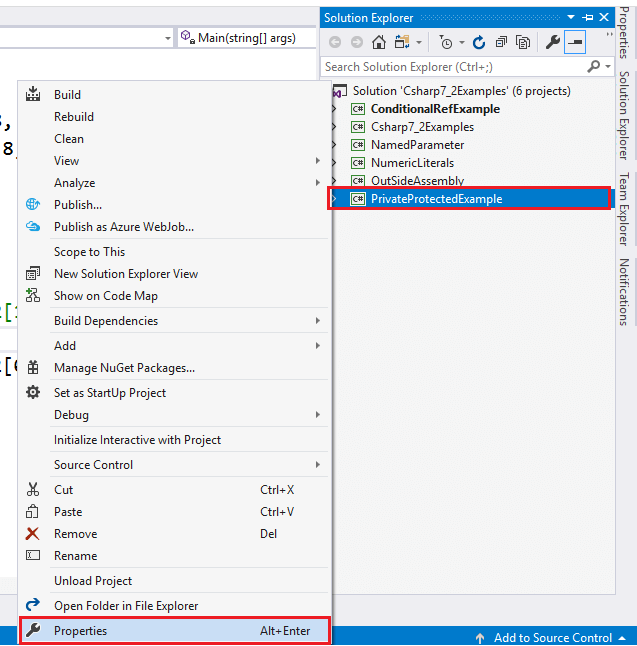Choose New Solution Explorer View
The image size is (637, 646).
pyautogui.click(x=174, y=274)
